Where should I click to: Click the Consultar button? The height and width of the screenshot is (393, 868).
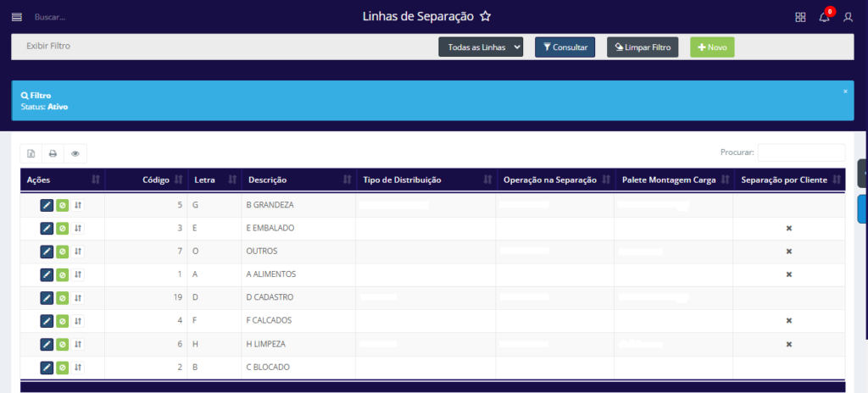tap(565, 47)
